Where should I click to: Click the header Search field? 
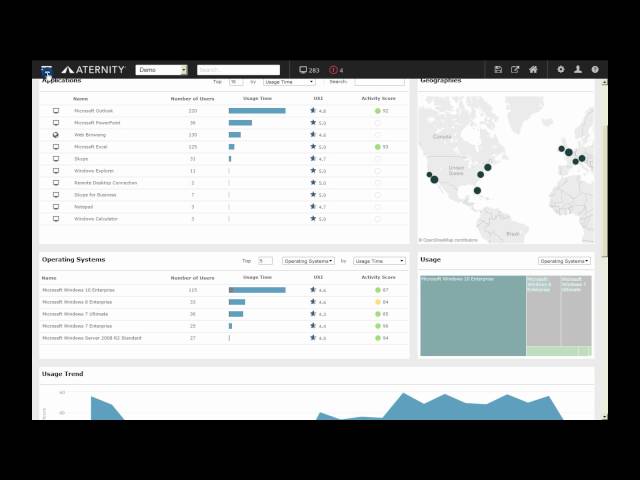[238, 70]
